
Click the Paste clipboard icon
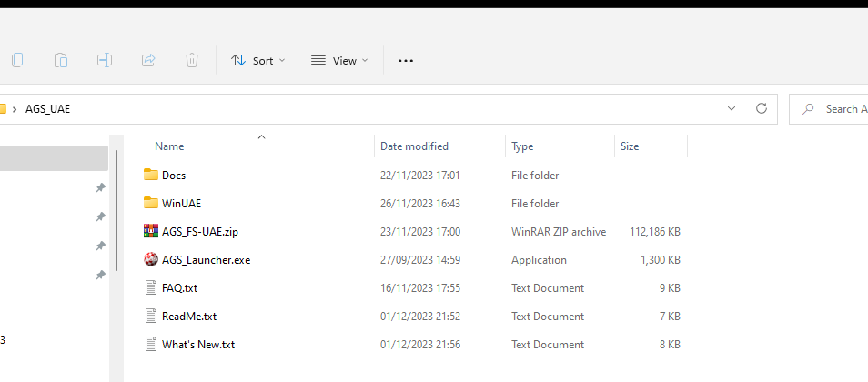pos(61,60)
